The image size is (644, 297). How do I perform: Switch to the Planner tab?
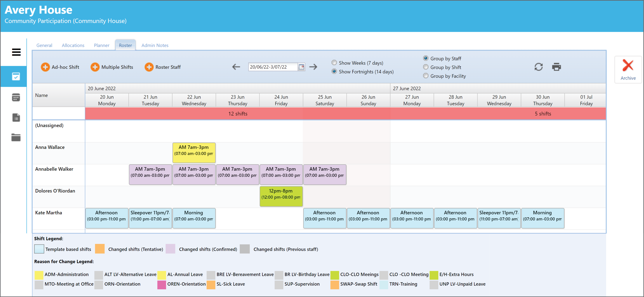102,45
